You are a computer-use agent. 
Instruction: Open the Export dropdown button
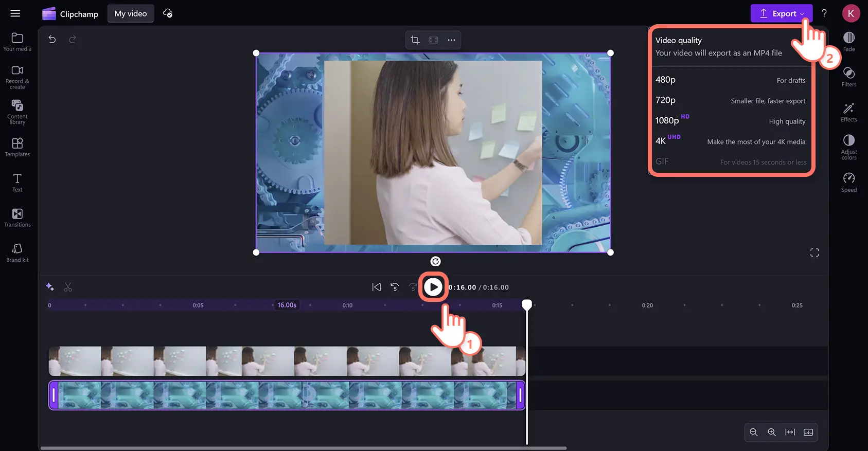pos(781,14)
